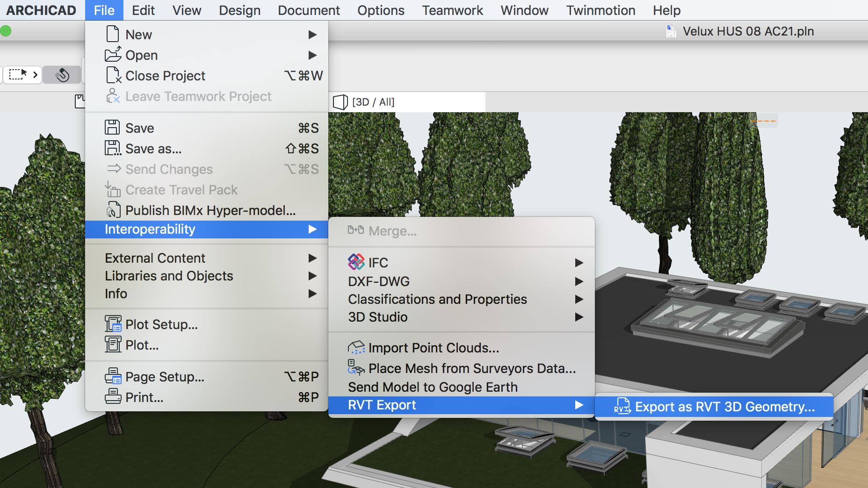Open the Options menu

pyautogui.click(x=381, y=10)
